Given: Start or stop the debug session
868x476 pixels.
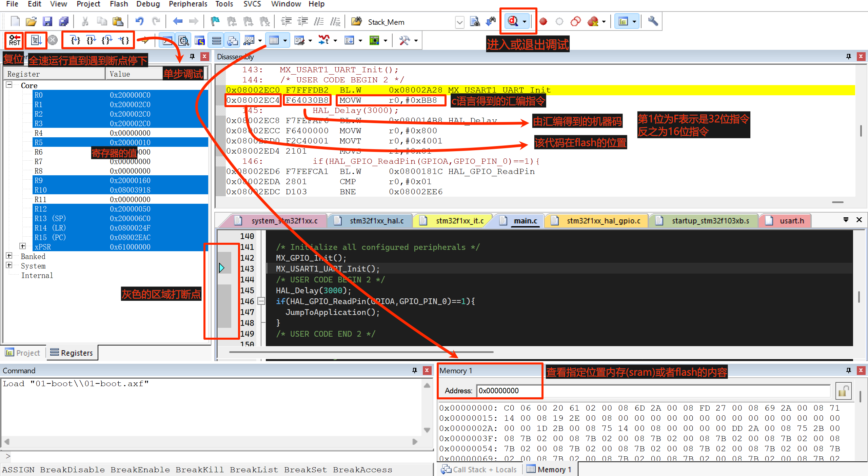Looking at the screenshot, I should [513, 21].
